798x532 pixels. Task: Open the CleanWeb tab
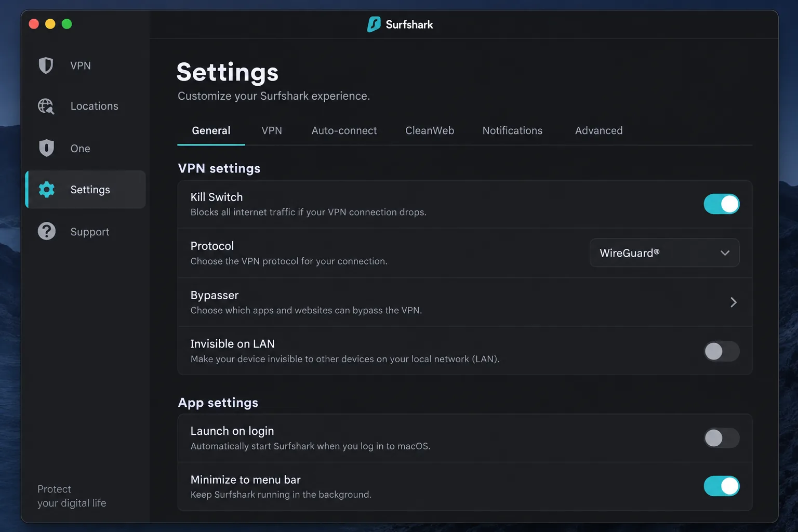pyautogui.click(x=430, y=130)
